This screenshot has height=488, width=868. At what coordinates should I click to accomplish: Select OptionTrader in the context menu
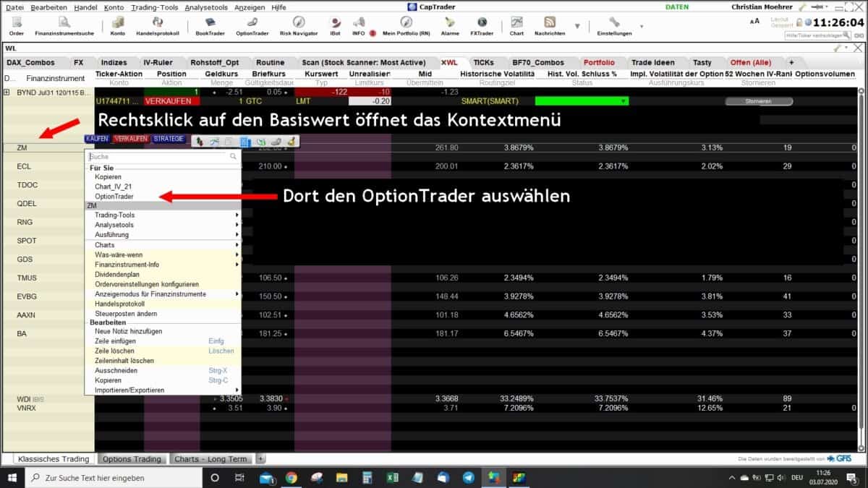tap(116, 195)
